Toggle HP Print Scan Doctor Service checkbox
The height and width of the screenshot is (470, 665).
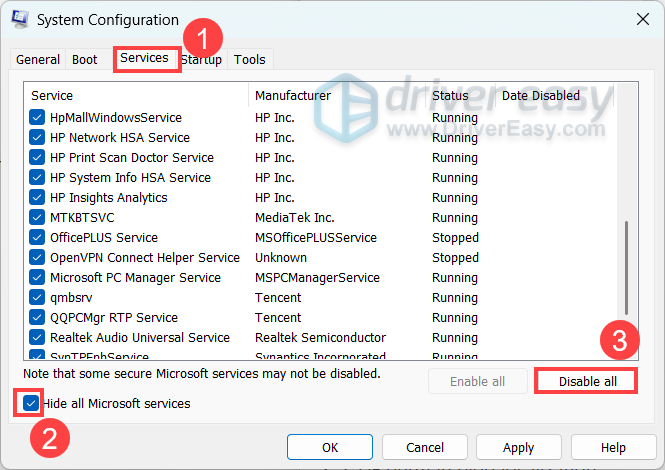point(37,157)
